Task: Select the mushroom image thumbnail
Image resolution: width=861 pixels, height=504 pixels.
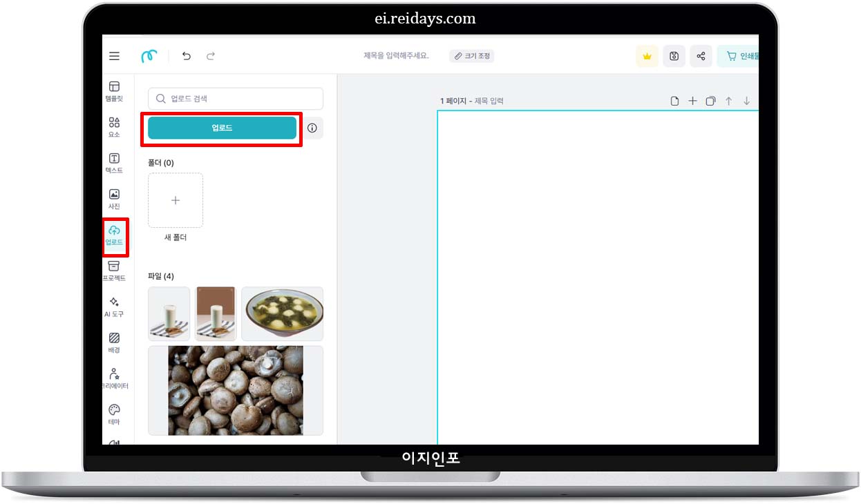Action: [235, 390]
